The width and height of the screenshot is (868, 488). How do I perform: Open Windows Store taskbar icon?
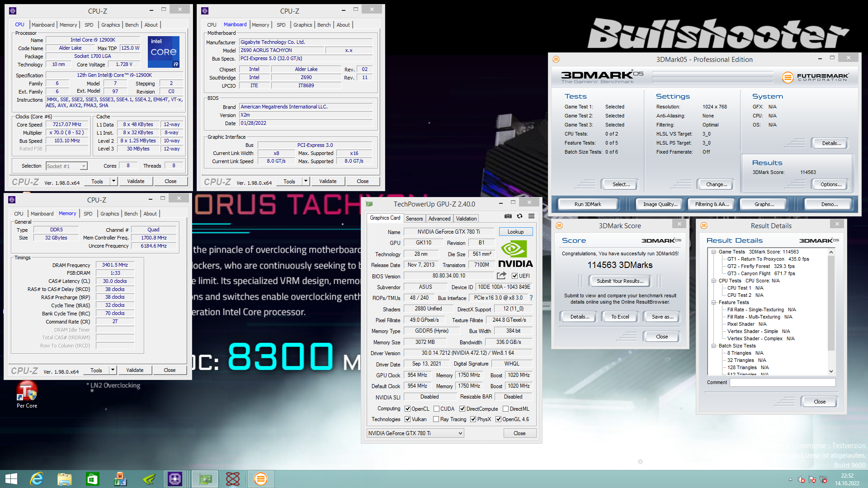pos(92,479)
